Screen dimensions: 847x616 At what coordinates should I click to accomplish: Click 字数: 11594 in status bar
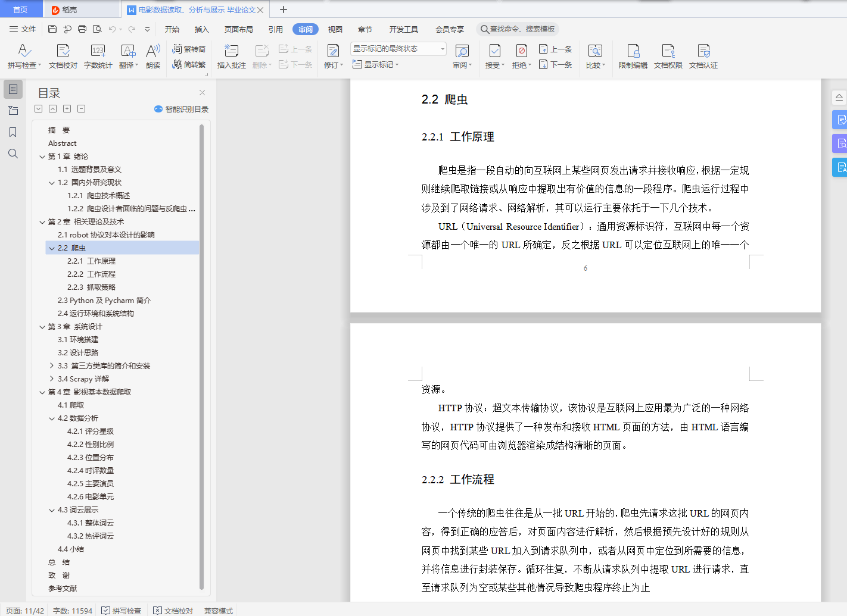pyautogui.click(x=73, y=611)
